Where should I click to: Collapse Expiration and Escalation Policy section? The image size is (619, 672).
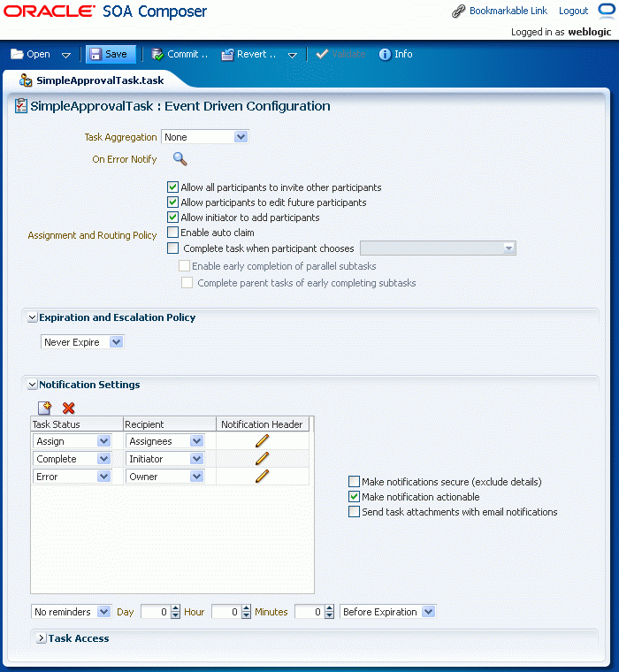pos(32,317)
